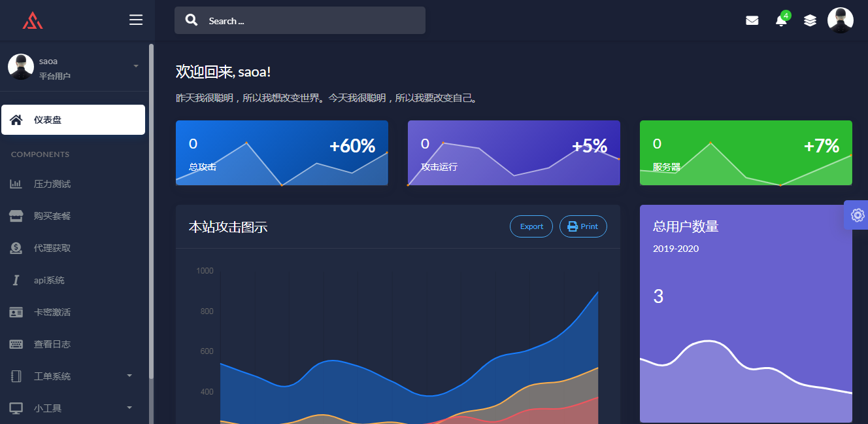Viewport: 868px width, 424px height.
Task: Click the 卡密激活 card icon
Action: coord(16,312)
